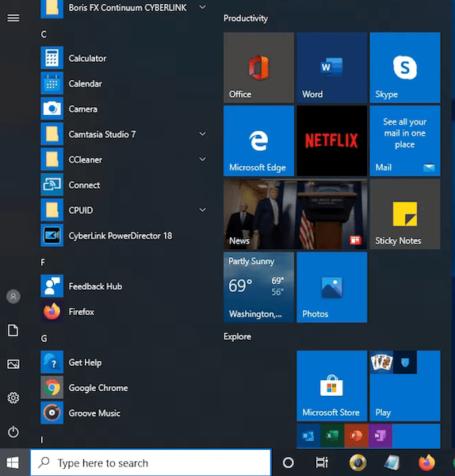Viewport: 455px width, 476px height.
Task: Open Task View on the taskbar
Action: click(x=322, y=463)
